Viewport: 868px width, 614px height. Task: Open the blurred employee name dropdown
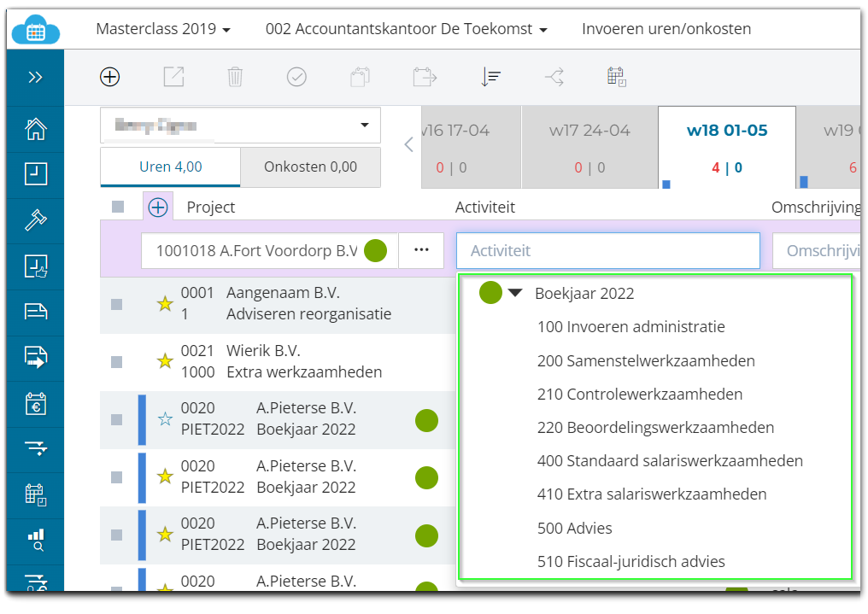click(x=240, y=125)
